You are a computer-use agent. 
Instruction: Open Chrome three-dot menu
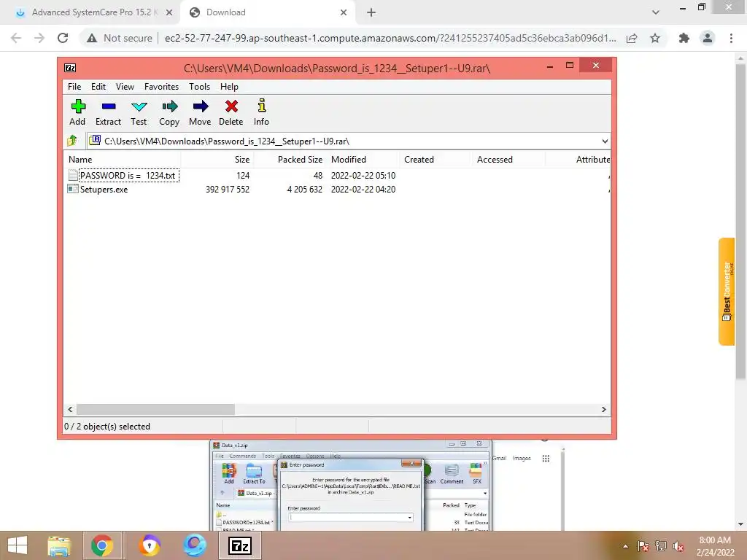click(731, 38)
